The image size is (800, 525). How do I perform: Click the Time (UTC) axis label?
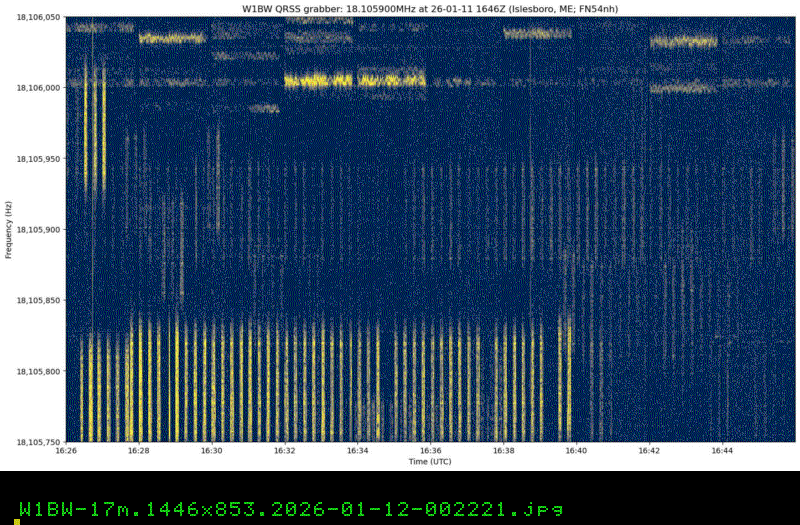tap(431, 461)
